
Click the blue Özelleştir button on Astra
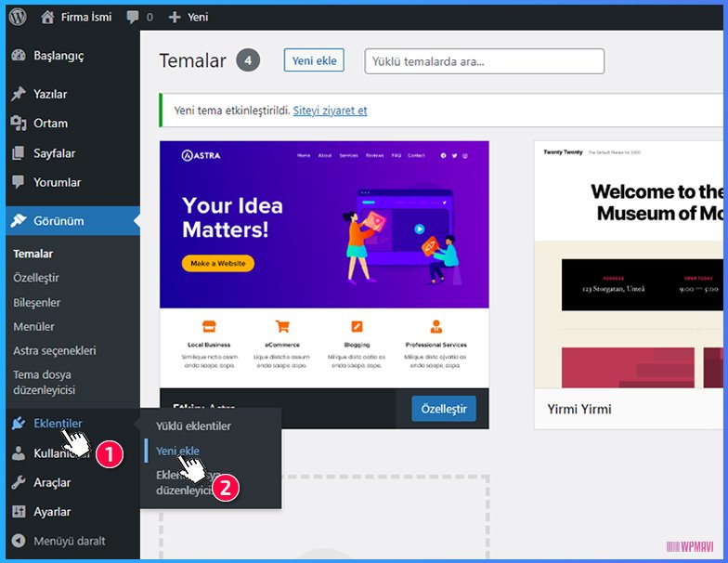444,409
